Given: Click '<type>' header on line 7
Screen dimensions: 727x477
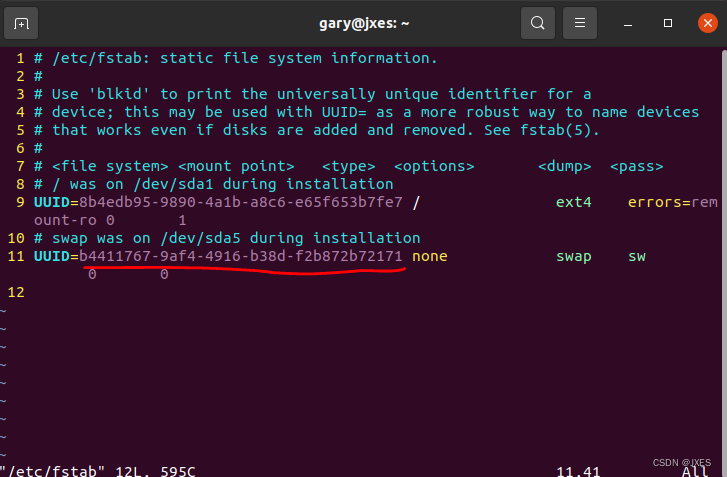Looking at the screenshot, I should pos(349,166).
